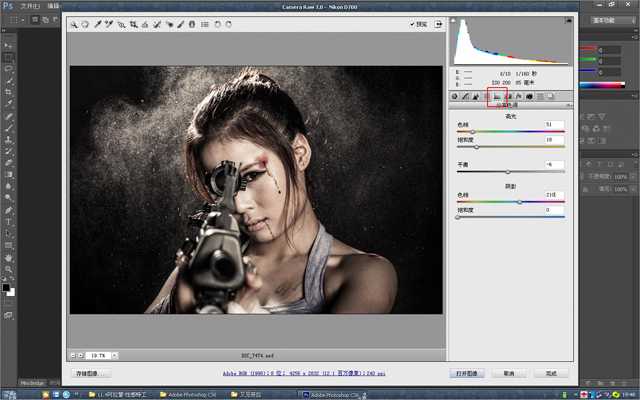Open the Basic panel tab icon
This screenshot has height=400, width=640.
pos(455,97)
